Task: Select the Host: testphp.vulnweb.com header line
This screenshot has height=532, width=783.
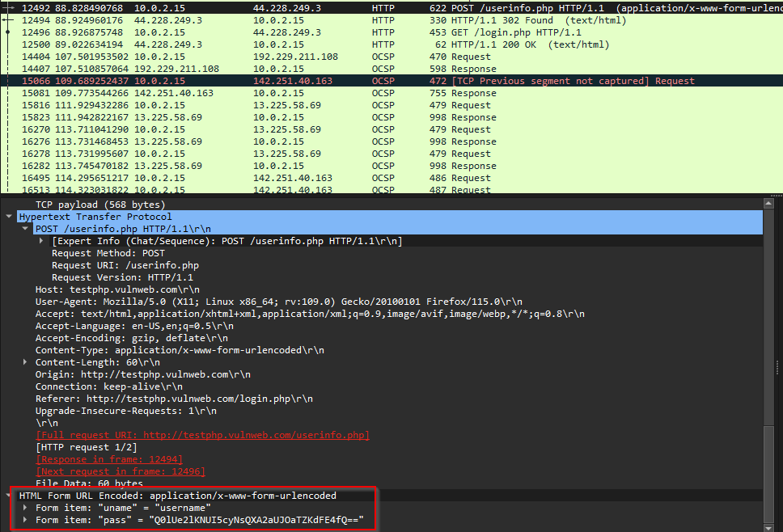Action: [x=117, y=289]
